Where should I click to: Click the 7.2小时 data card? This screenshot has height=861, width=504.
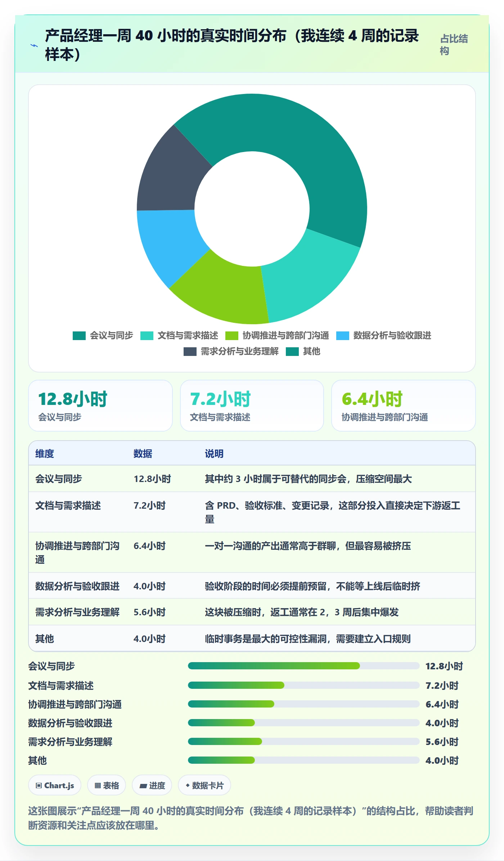[252, 406]
